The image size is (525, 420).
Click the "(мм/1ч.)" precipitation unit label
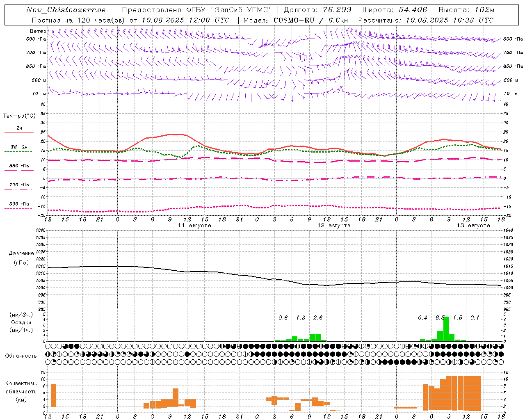pos(21,330)
